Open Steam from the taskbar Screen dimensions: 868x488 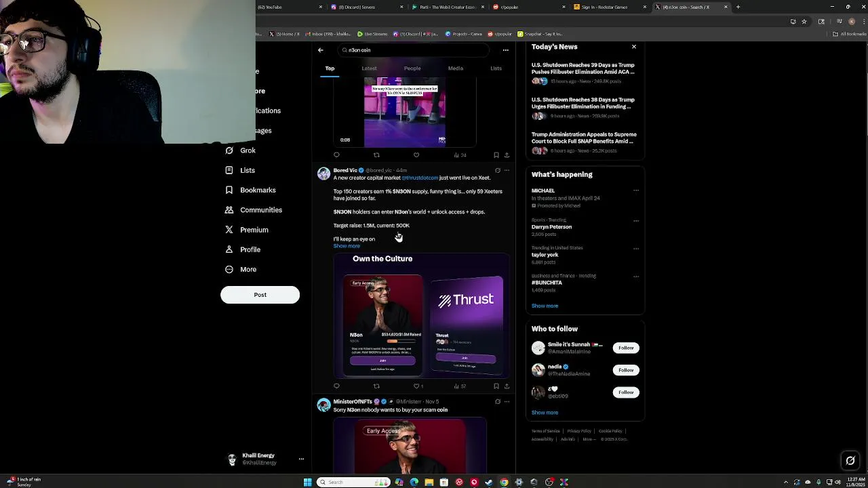tap(488, 482)
